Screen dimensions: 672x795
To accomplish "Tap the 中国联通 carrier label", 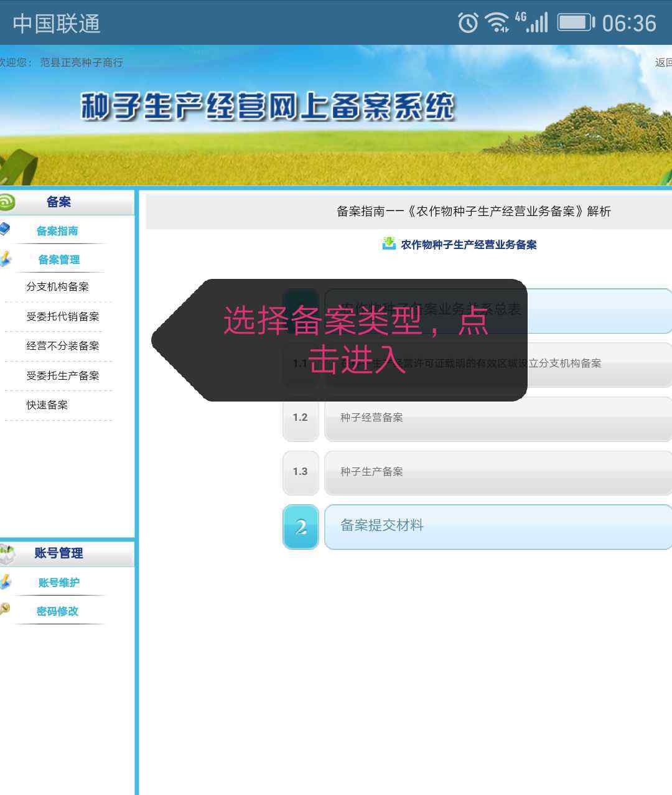I will (x=57, y=24).
